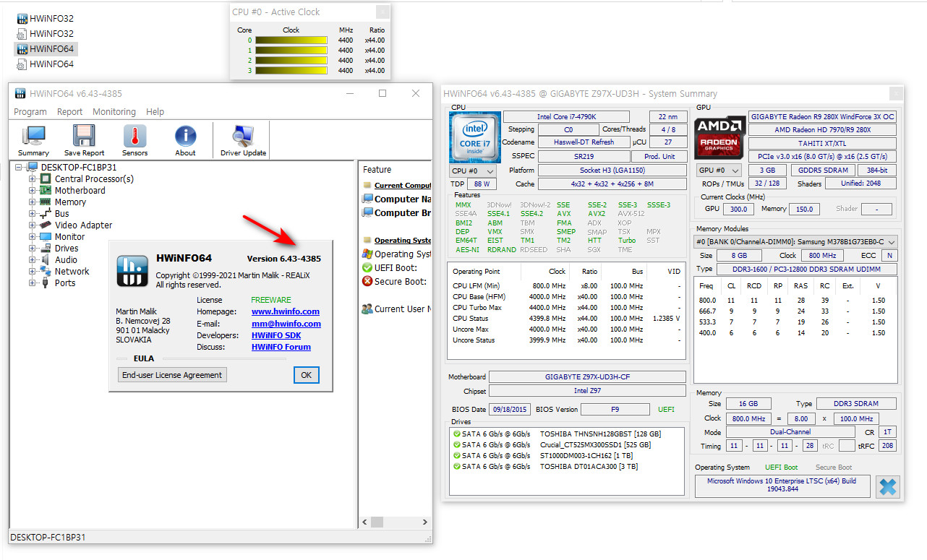Select the Drives tree item
The width and height of the screenshot is (927, 560).
tap(67, 248)
